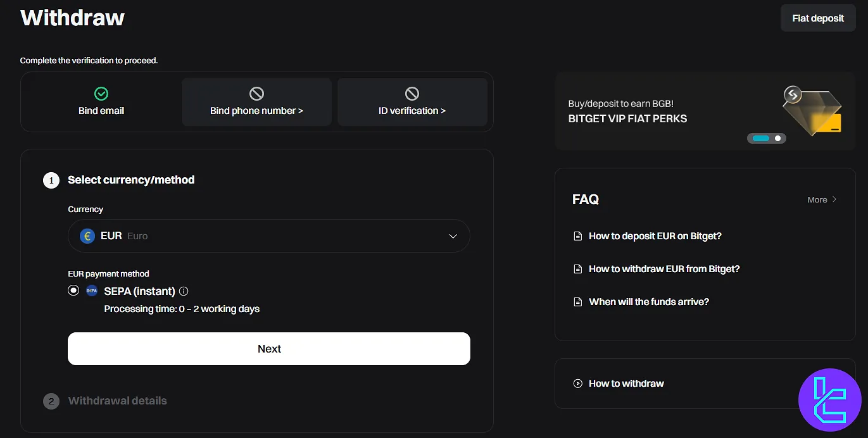The width and height of the screenshot is (868, 438).
Task: Click the currency dropdown chevron arrow
Action: (453, 236)
